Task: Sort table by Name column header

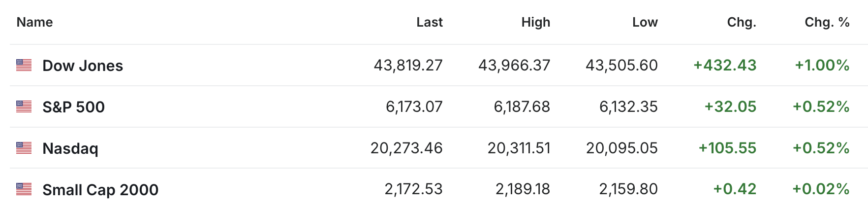Action: point(34,22)
